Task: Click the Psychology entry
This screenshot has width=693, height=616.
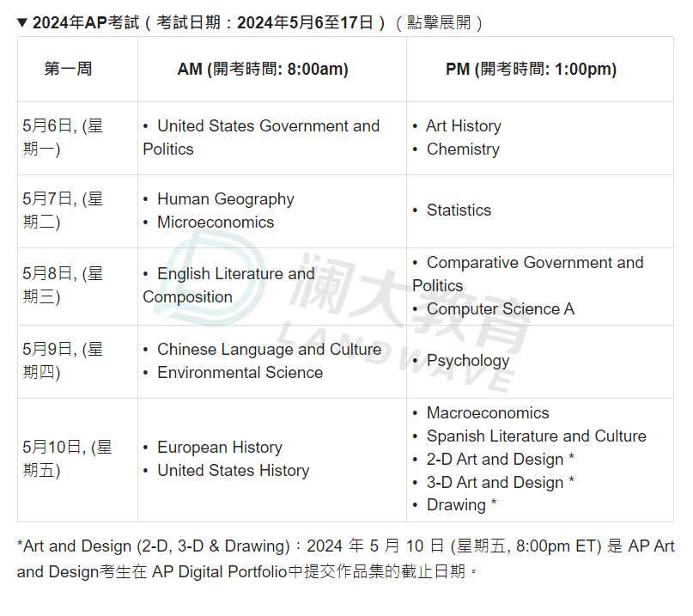Action: coord(468,361)
